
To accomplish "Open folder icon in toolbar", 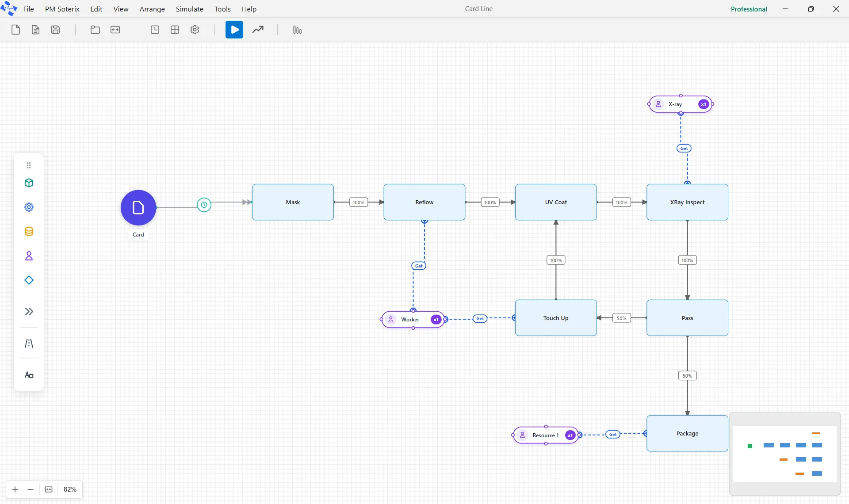I will [x=95, y=30].
